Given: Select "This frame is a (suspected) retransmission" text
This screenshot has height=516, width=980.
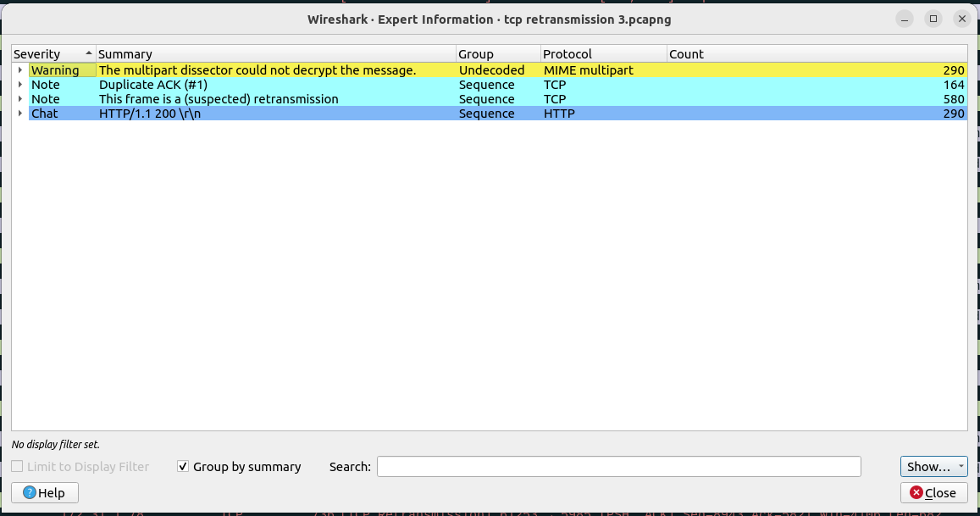Looking at the screenshot, I should [219, 99].
